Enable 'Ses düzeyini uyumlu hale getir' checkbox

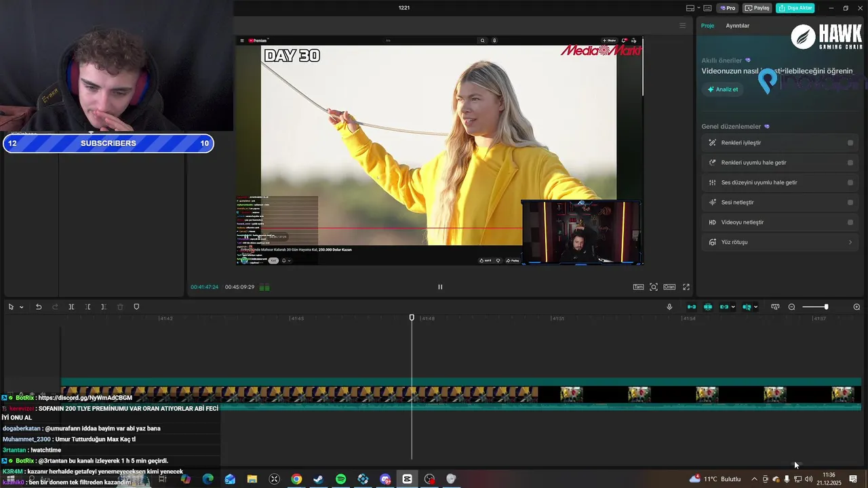pos(850,182)
